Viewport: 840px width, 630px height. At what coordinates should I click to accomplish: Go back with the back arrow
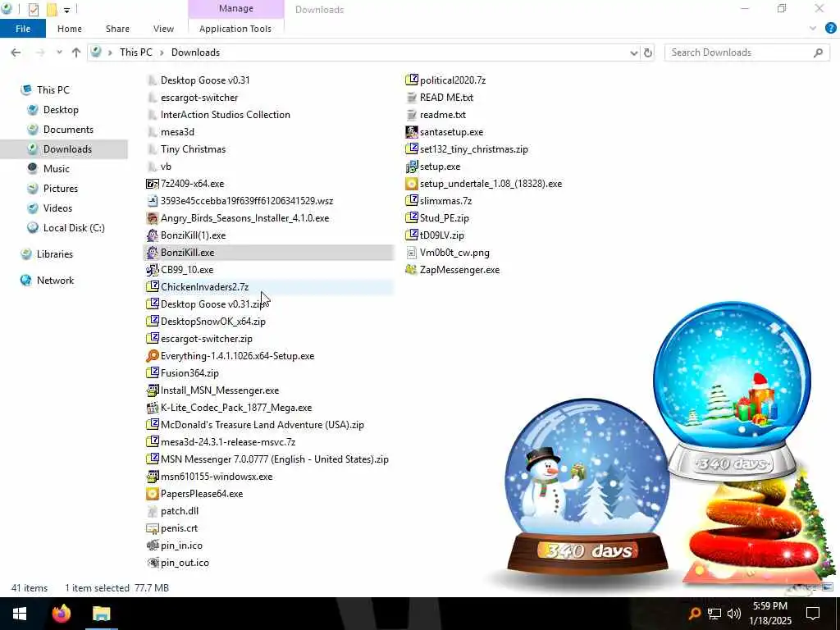(x=16, y=52)
